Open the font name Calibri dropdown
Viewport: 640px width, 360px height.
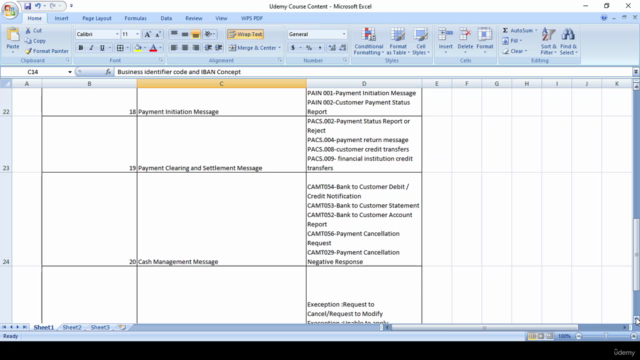pyautogui.click(x=117, y=34)
